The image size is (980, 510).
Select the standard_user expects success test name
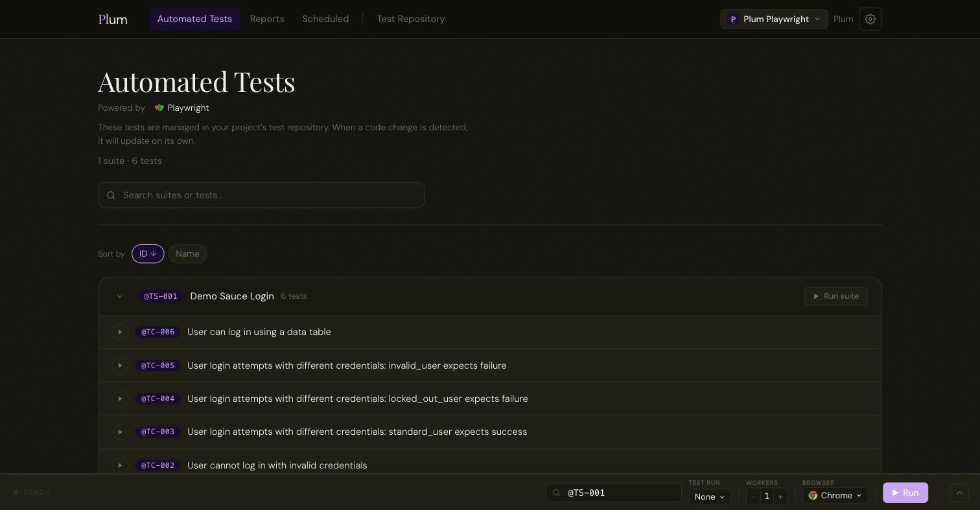(x=357, y=432)
